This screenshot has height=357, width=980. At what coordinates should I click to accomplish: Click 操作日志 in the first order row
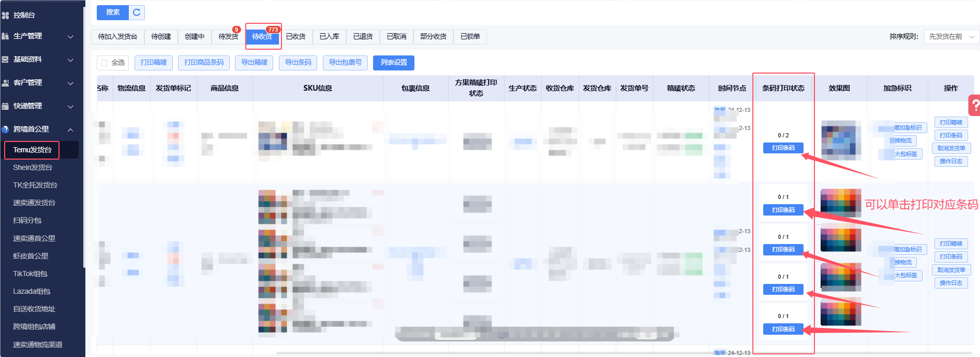951,162
